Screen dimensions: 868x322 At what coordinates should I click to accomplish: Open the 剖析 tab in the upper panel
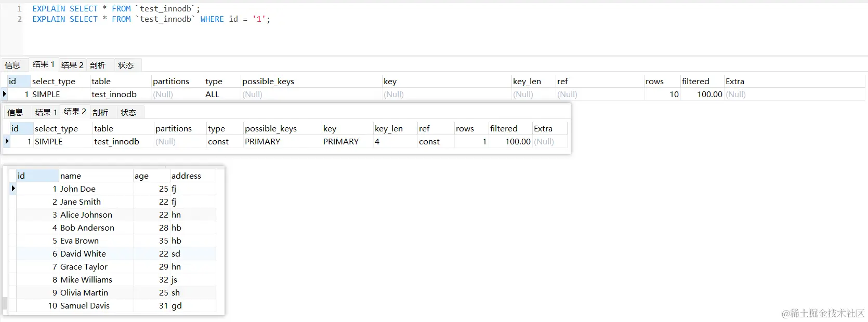[x=98, y=65]
